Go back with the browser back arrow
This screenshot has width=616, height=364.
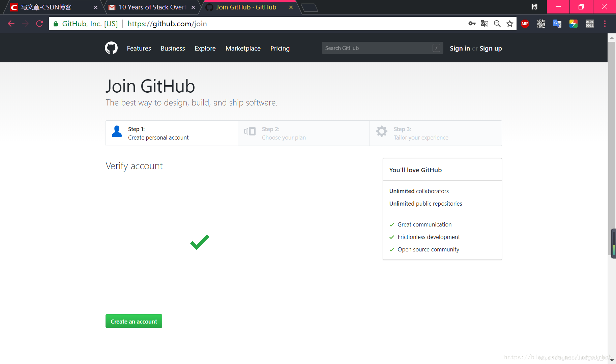[x=11, y=24]
